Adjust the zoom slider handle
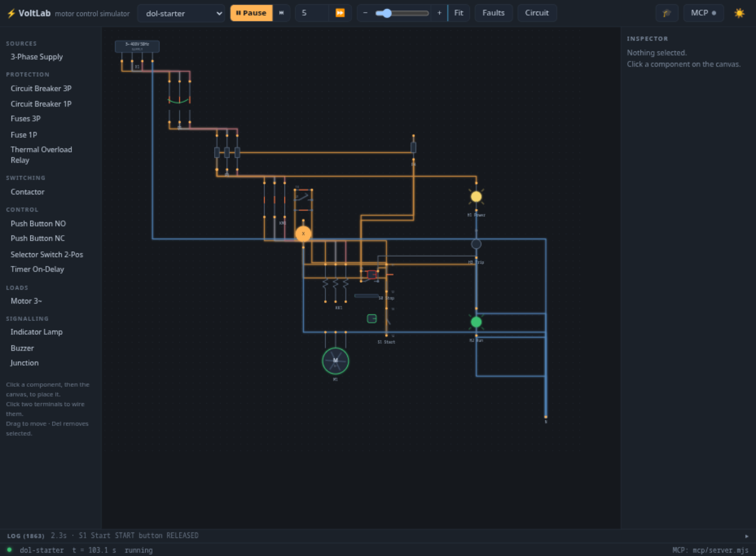 (x=387, y=13)
